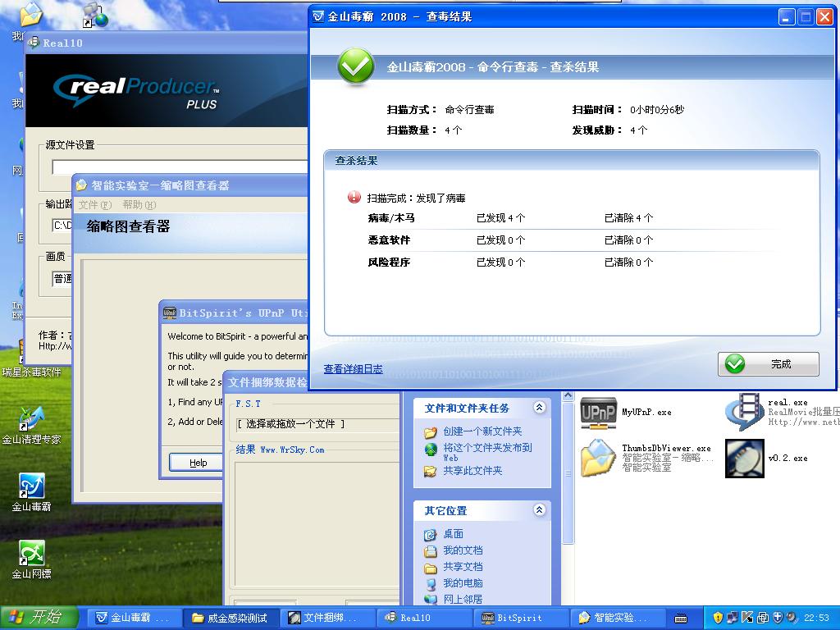Switch to the BitSpirit taskbar button

click(x=519, y=618)
